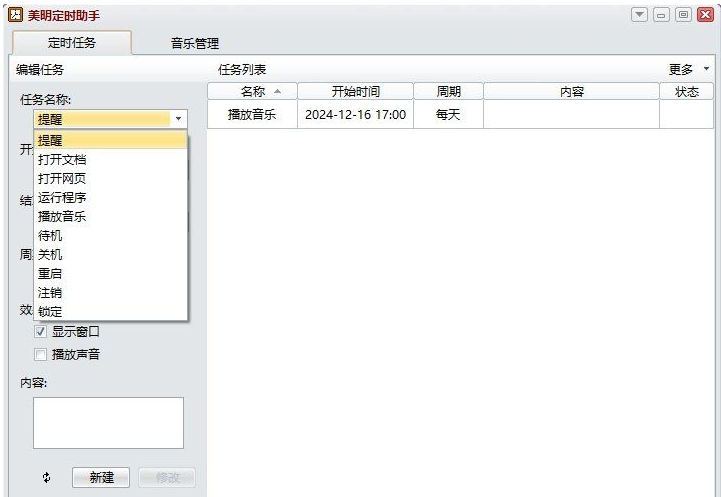Viewport: 721px width, 497px height.
Task: Click the 状态 column header
Action: click(687, 91)
